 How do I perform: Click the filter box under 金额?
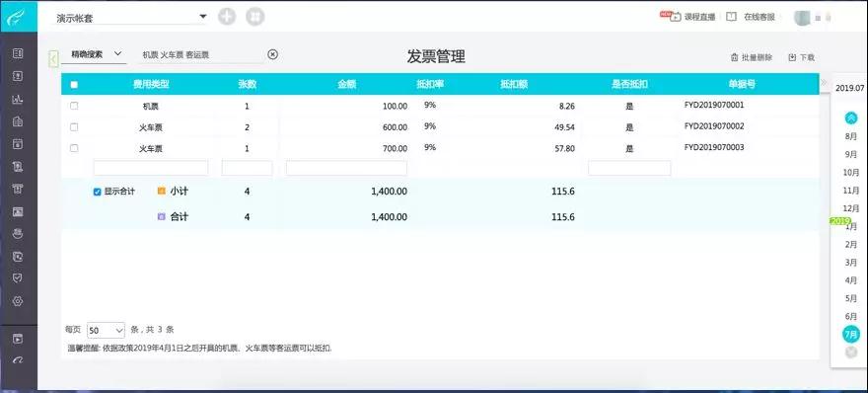pos(346,168)
